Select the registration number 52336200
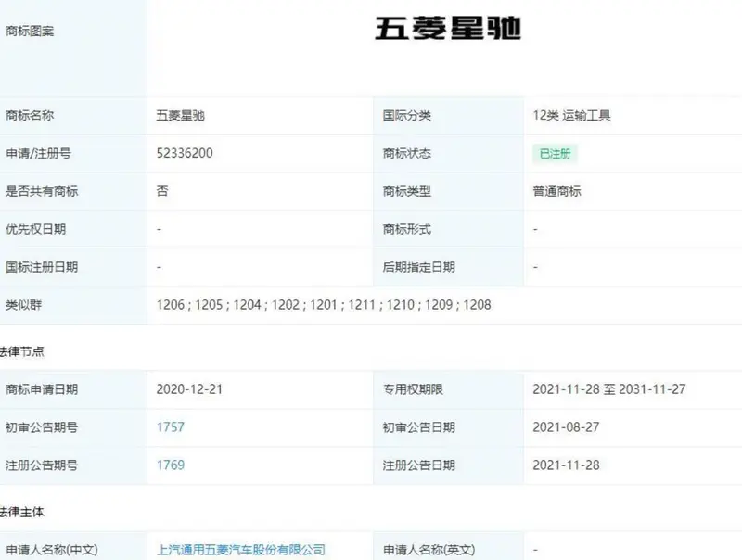The height and width of the screenshot is (560, 742). [185, 153]
